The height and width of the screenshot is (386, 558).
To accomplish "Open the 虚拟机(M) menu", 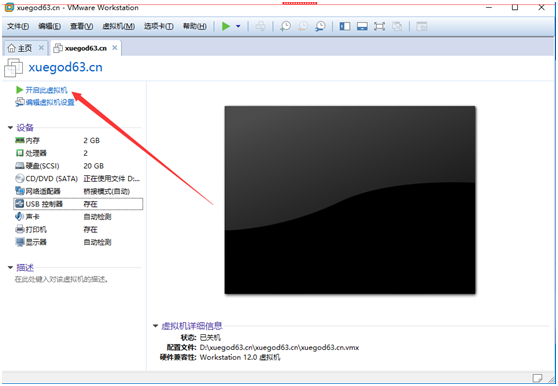I will click(119, 26).
